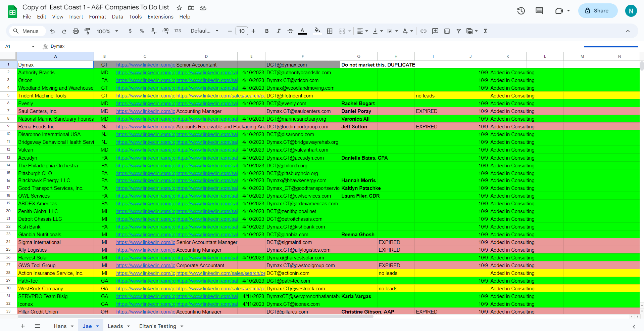Undo the last action
Image resolution: width=644 pixels, height=331 pixels.
pos(52,31)
